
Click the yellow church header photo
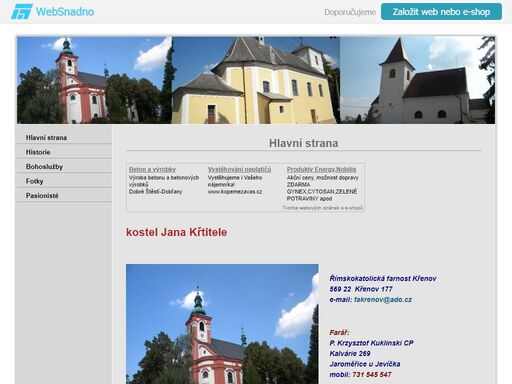point(256,80)
